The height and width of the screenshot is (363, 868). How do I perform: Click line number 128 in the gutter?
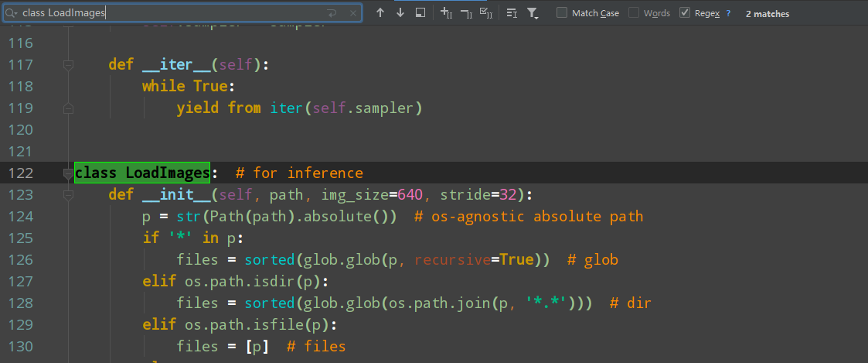(x=21, y=303)
